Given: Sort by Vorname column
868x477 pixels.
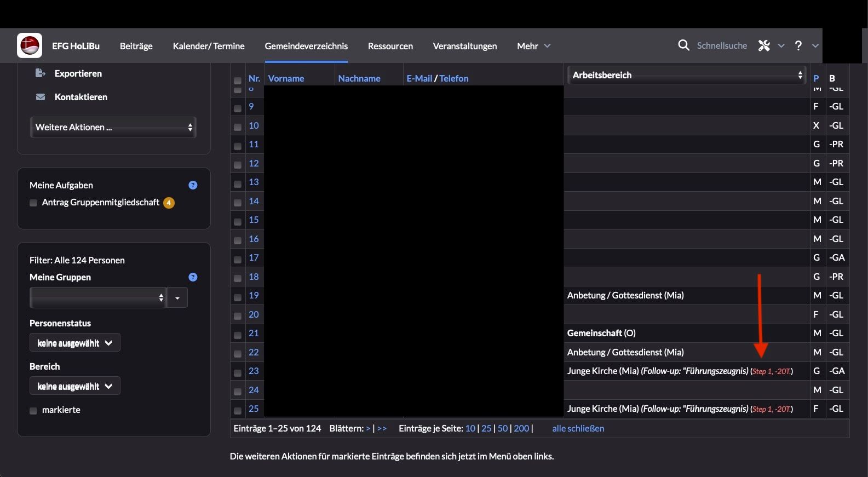Looking at the screenshot, I should tap(286, 78).
